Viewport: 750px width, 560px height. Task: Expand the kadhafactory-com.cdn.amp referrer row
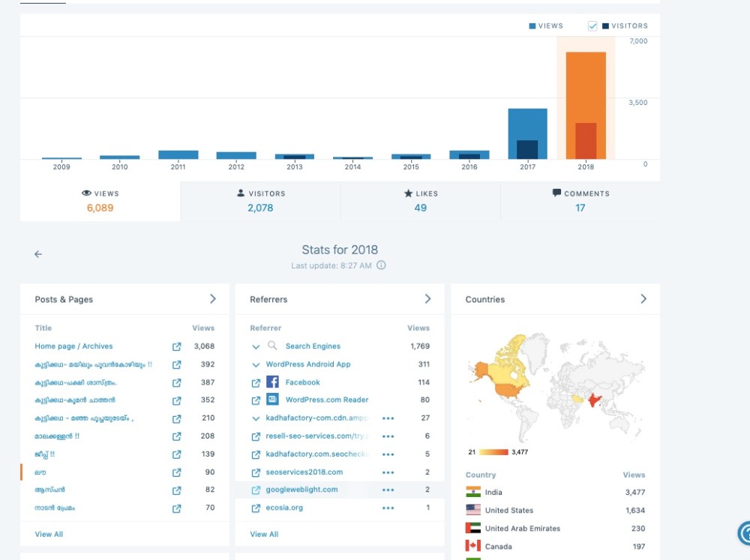[256, 418]
